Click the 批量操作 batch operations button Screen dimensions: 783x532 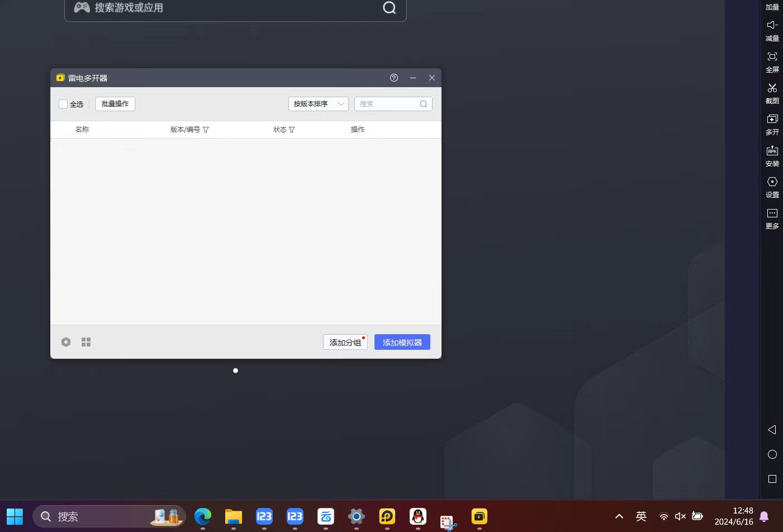(115, 104)
